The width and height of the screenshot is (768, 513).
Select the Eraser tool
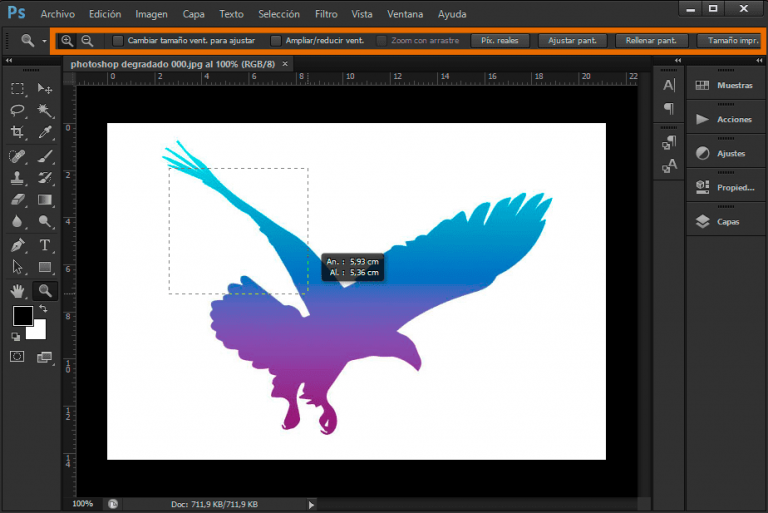(x=17, y=200)
